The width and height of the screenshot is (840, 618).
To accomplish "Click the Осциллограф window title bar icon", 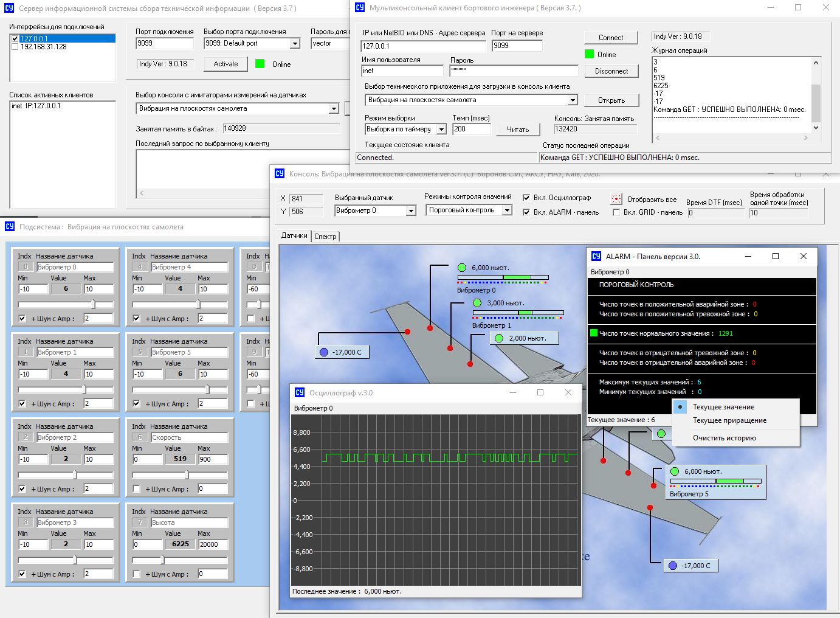I will tap(300, 393).
